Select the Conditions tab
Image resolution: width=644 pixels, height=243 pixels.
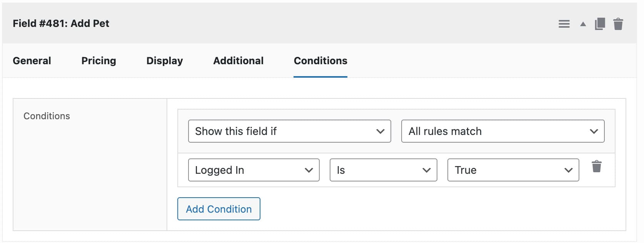click(x=320, y=60)
